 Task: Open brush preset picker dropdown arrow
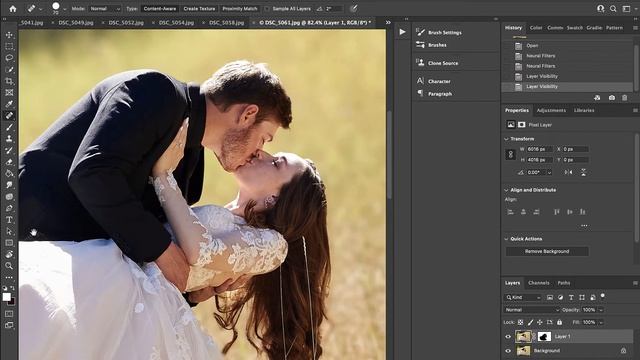pyautogui.click(x=64, y=9)
